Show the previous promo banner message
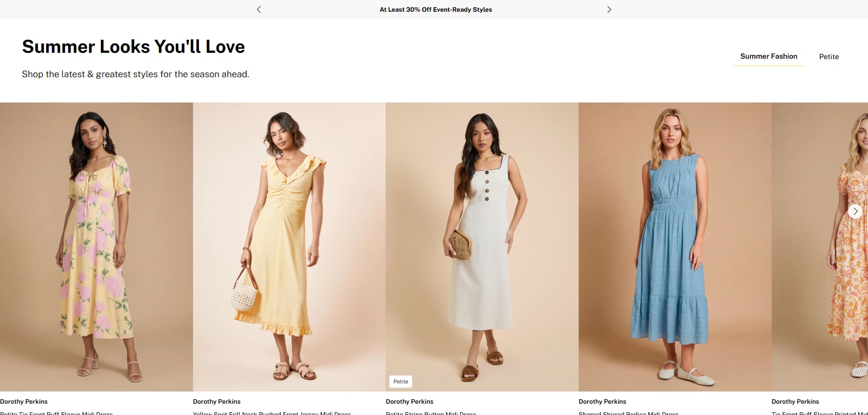Screen dimensions: 868x415 (x=259, y=9)
